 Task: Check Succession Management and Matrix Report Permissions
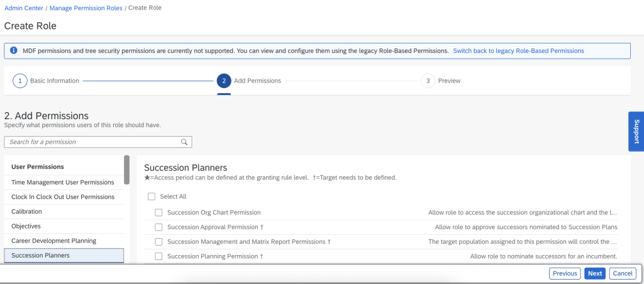coord(159,242)
